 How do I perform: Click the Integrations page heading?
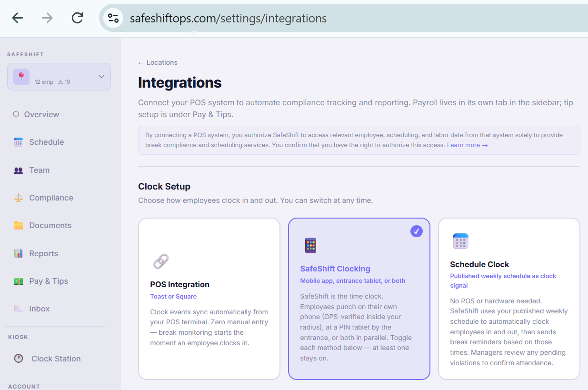pos(180,82)
